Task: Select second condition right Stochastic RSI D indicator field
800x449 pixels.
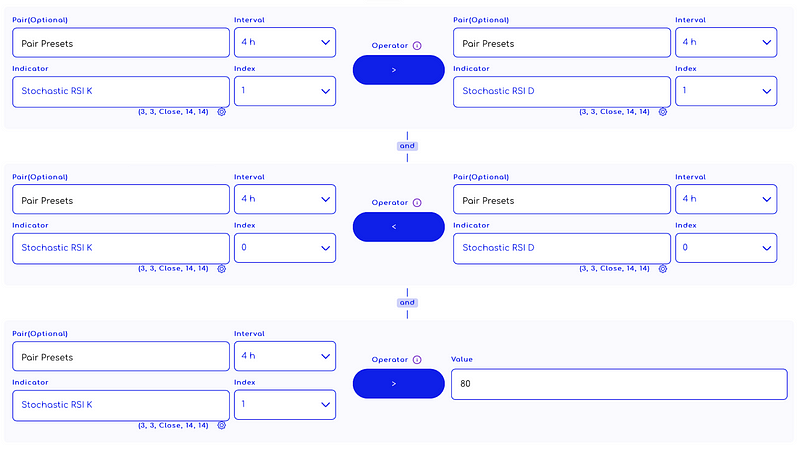Action: click(x=562, y=248)
